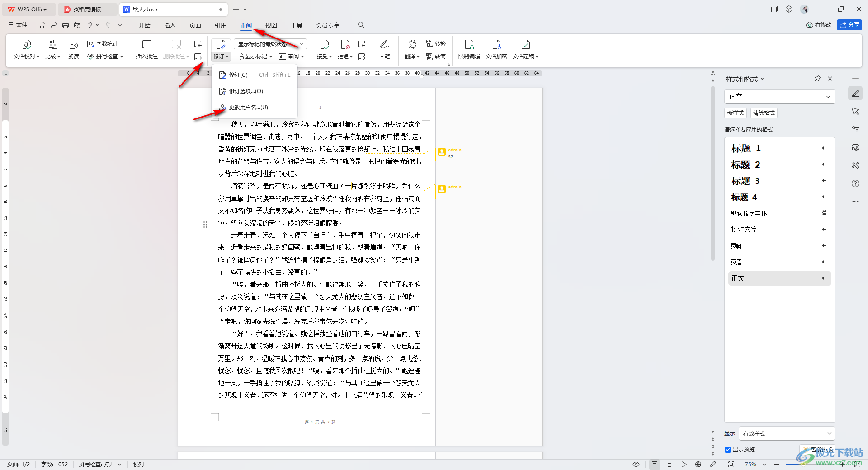
Task: Switch to outline view in status bar
Action: (x=669, y=465)
